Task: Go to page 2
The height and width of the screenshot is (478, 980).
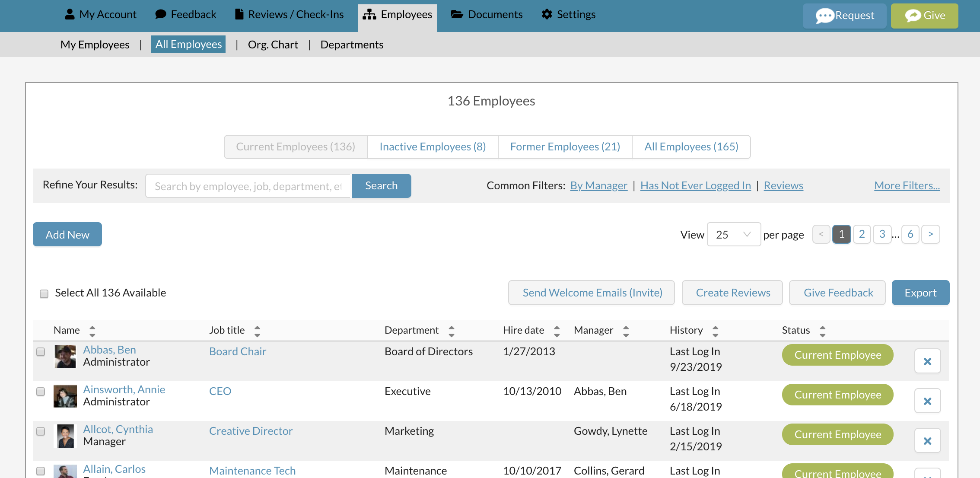Action: tap(862, 234)
